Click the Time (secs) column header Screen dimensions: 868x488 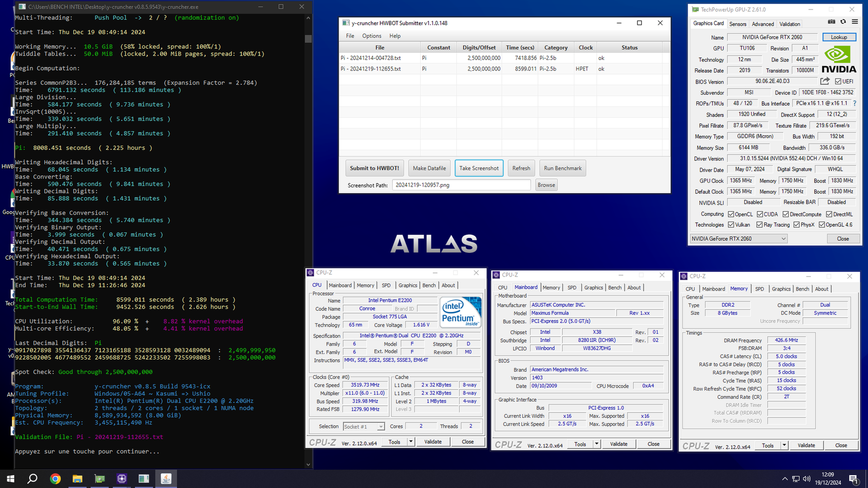pyautogui.click(x=520, y=47)
